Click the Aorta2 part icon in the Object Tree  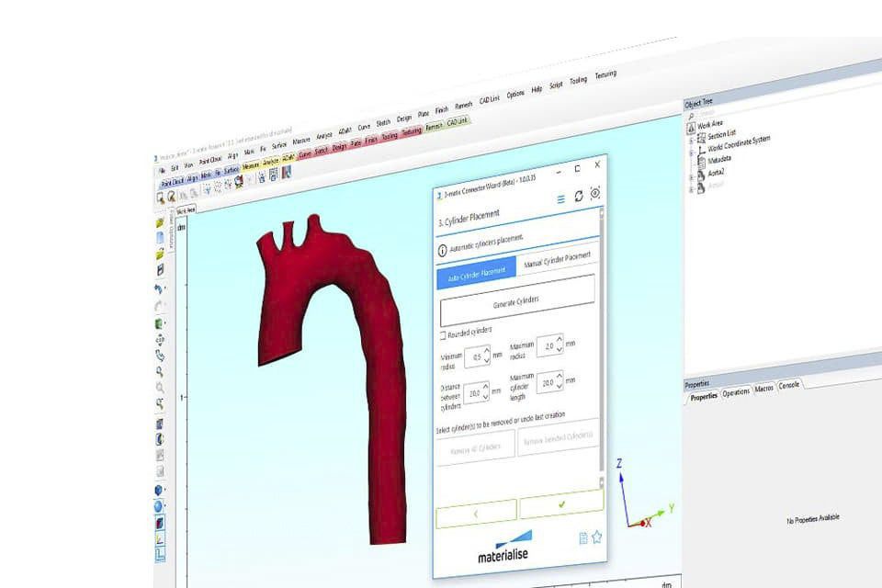point(701,173)
